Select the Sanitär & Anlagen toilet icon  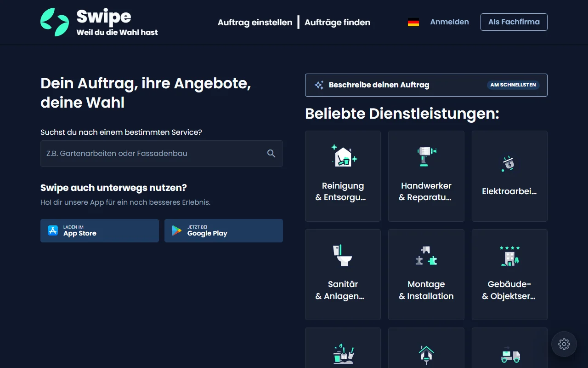tap(343, 255)
